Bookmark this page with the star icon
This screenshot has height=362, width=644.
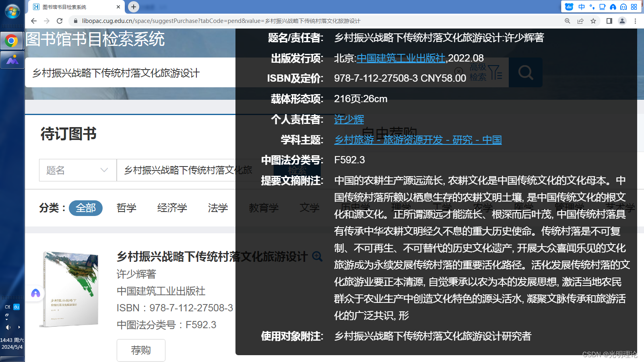click(593, 21)
